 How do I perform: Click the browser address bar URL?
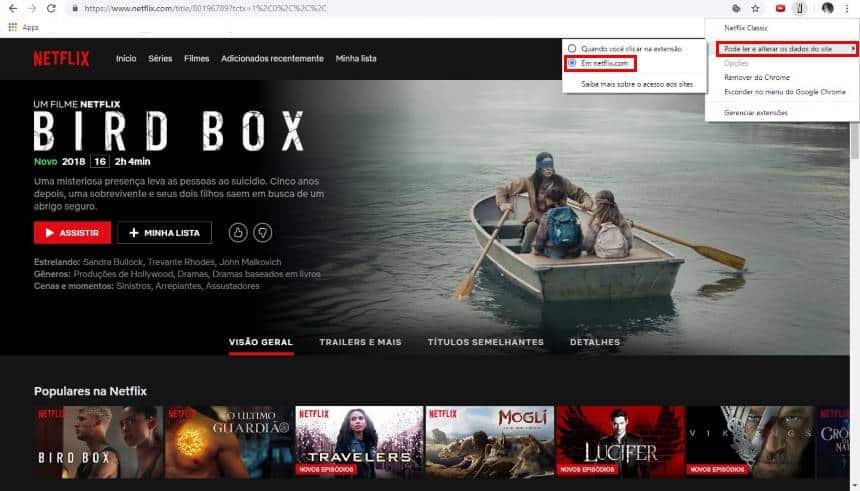(x=206, y=8)
